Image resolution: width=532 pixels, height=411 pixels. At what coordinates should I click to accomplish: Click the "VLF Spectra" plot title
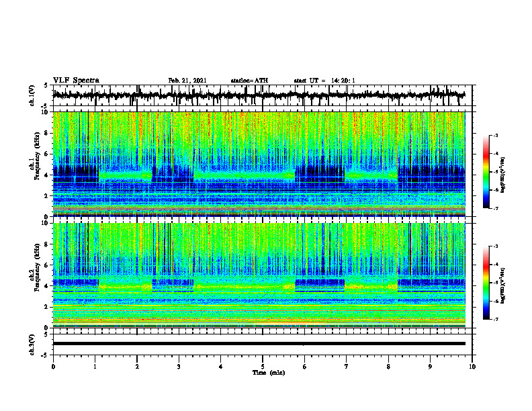tap(76, 81)
